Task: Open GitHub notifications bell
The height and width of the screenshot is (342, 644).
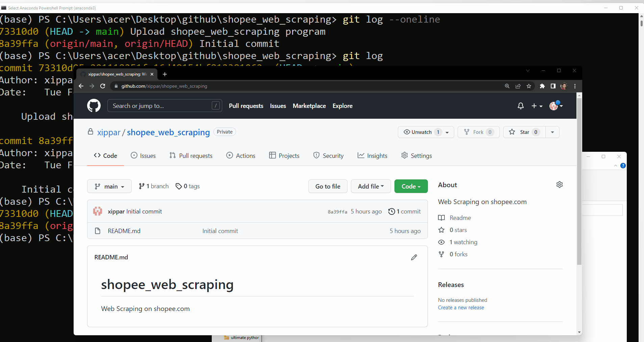Action: click(520, 106)
